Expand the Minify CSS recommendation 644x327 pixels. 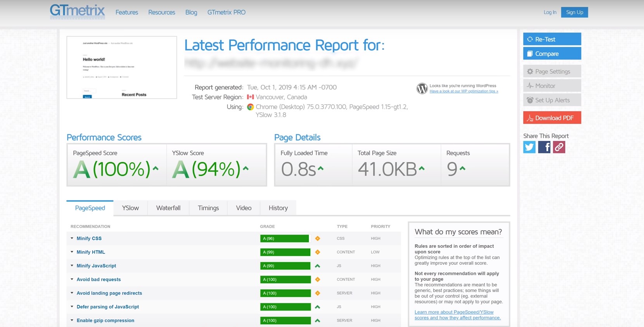click(x=89, y=238)
